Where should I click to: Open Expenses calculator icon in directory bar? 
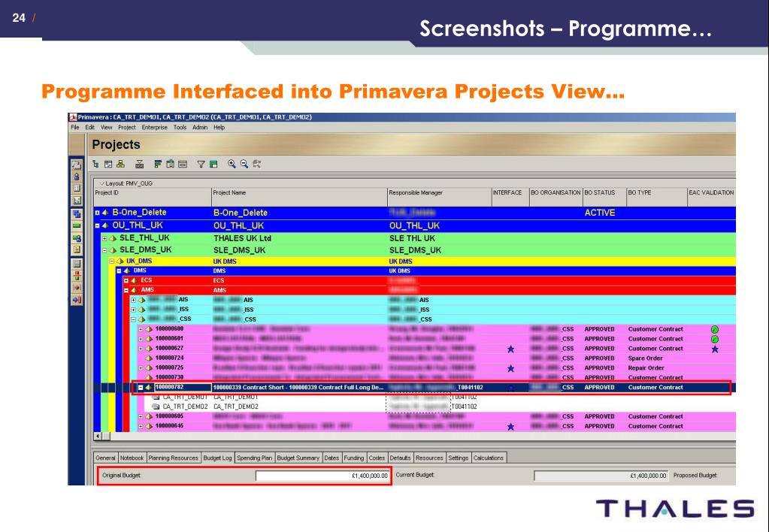click(x=77, y=263)
